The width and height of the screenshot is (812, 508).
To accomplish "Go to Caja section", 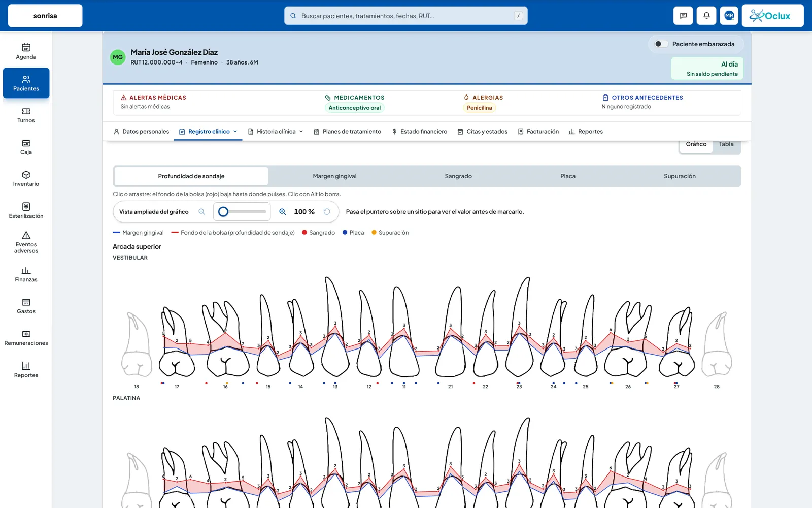I will pyautogui.click(x=26, y=147).
